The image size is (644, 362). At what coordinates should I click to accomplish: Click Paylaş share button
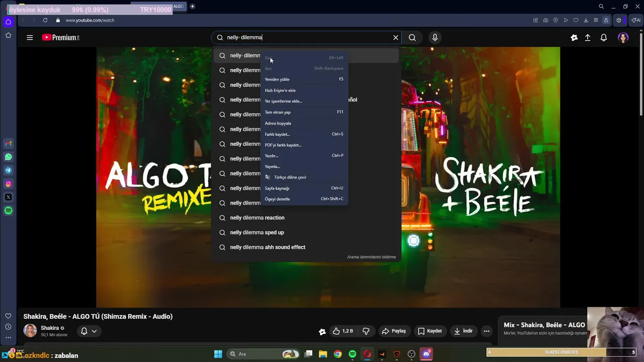(x=393, y=331)
